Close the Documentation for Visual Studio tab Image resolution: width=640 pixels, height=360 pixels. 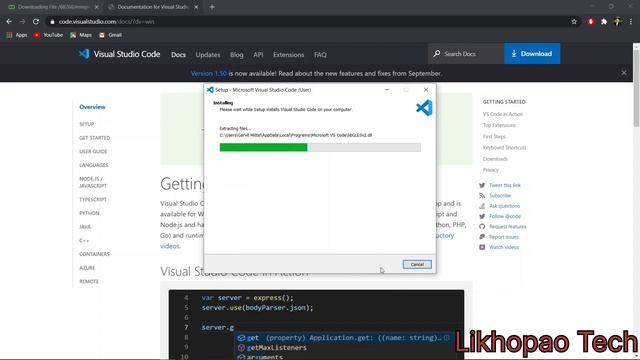tap(196, 7)
